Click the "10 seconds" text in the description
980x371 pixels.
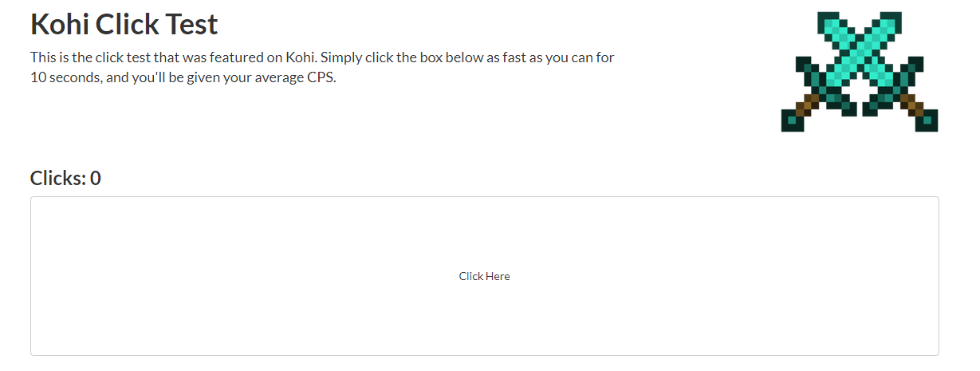pyautogui.click(x=65, y=78)
